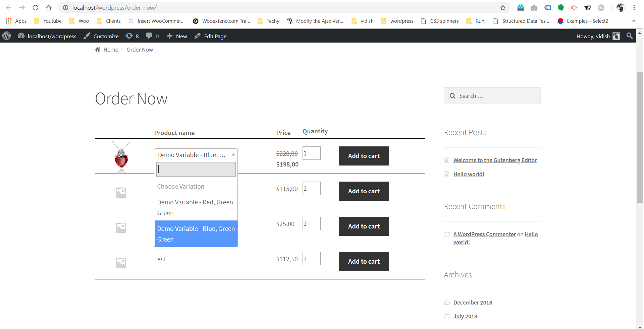Open admin bar search magnifier icon

tap(629, 36)
